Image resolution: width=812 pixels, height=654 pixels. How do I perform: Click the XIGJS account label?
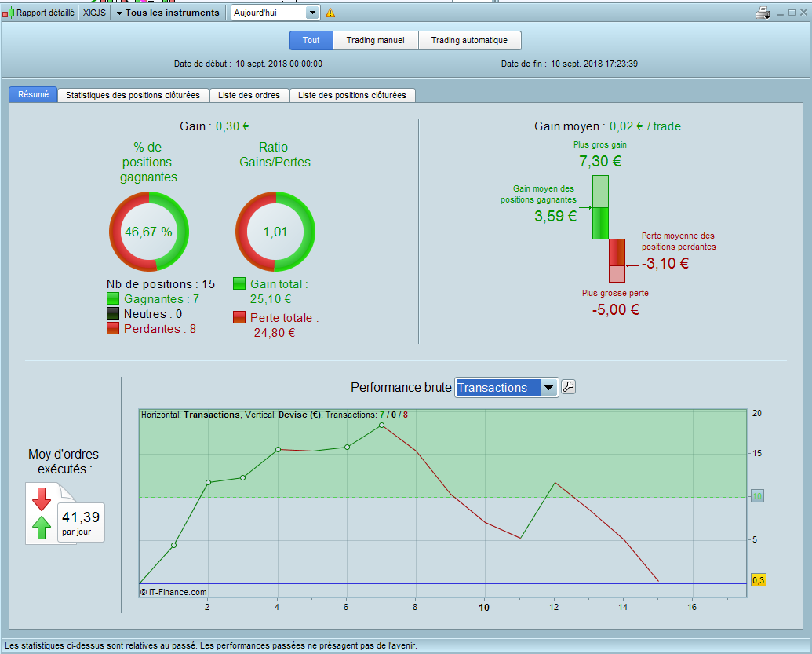94,13
